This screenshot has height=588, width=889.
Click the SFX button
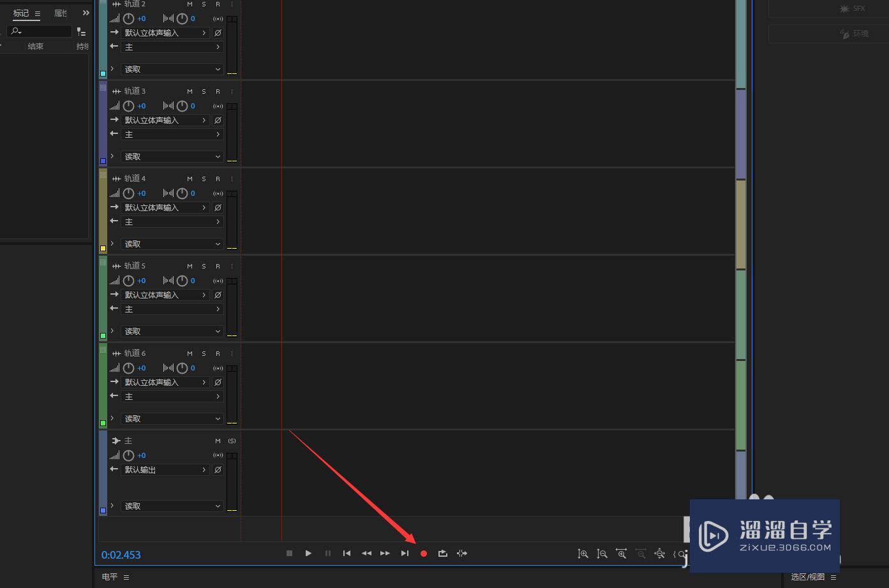828,8
